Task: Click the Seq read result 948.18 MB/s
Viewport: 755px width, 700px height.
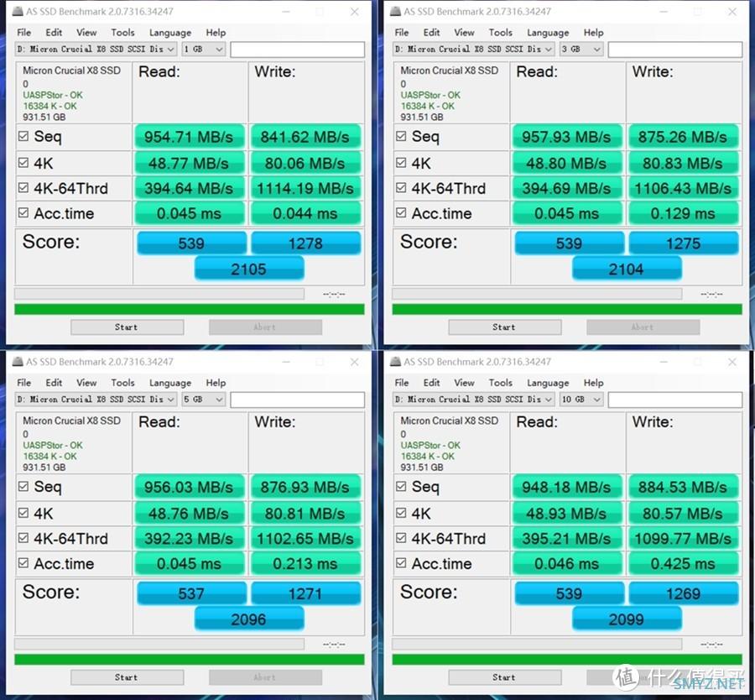Action: (x=567, y=487)
